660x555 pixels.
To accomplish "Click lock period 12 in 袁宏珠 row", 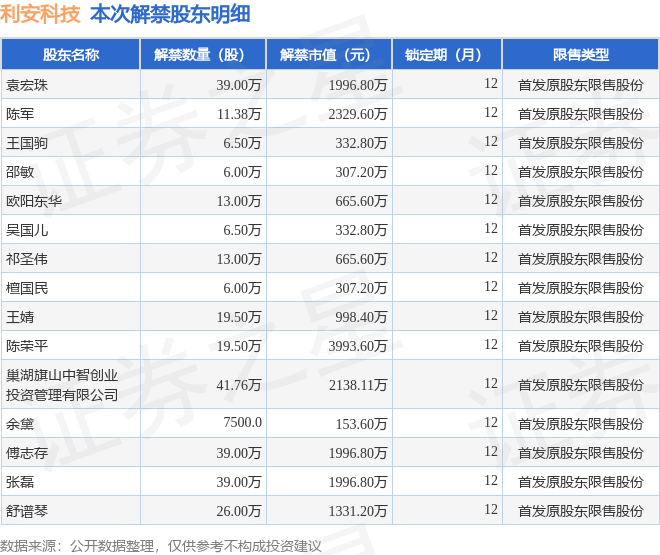I will tap(491, 83).
